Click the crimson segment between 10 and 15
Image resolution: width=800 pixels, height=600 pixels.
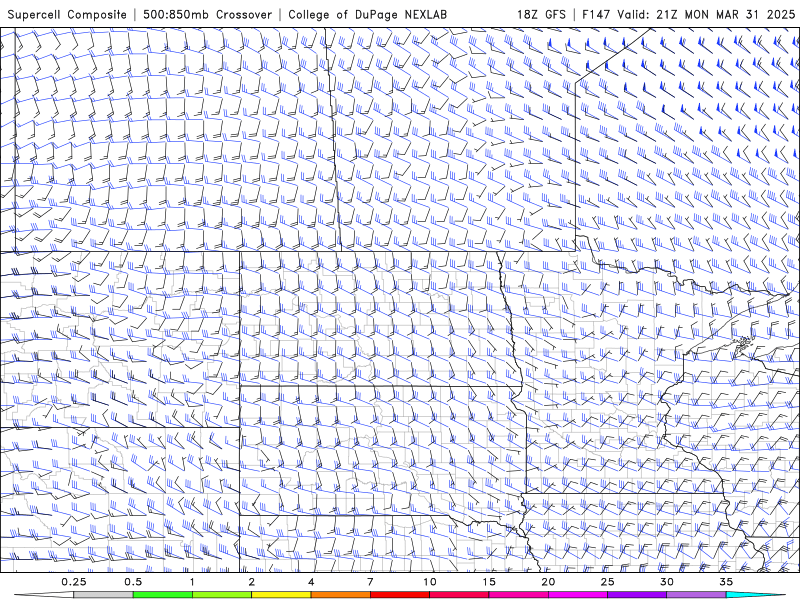click(459, 594)
